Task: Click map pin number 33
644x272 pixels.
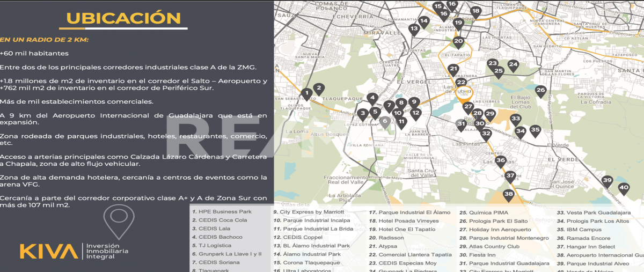Action: pos(516,120)
